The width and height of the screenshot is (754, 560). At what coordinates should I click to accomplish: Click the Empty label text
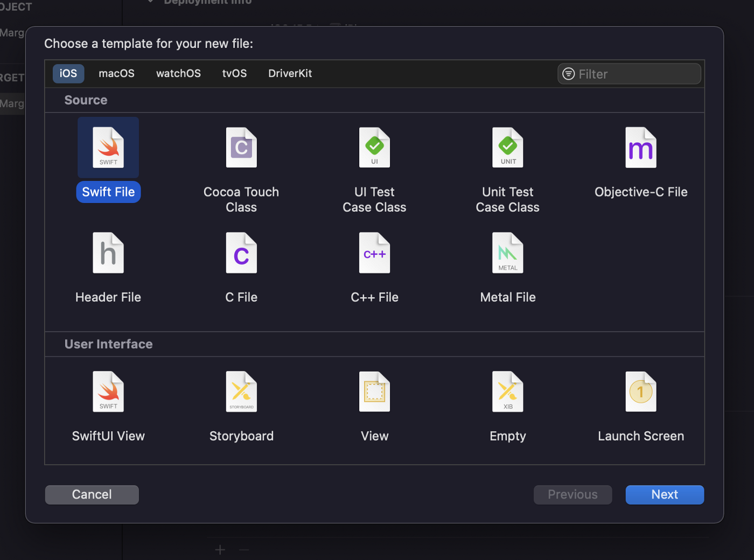point(508,436)
